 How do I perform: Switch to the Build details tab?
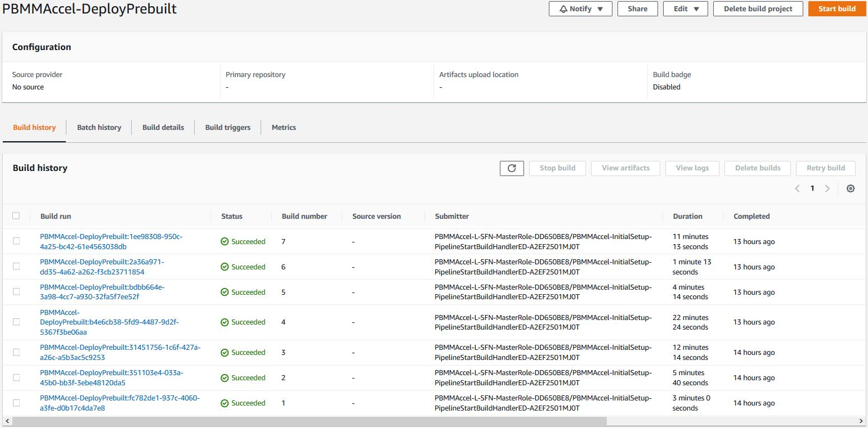pyautogui.click(x=163, y=128)
